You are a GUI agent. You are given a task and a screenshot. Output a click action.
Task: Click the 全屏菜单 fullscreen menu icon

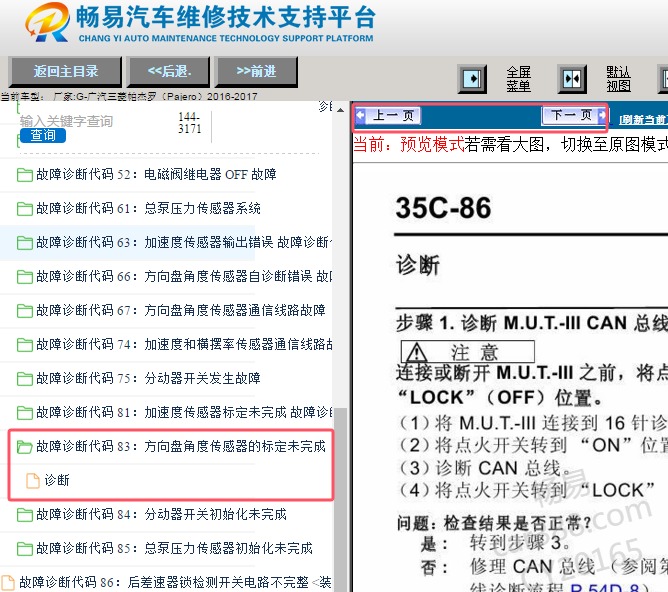coord(472,79)
